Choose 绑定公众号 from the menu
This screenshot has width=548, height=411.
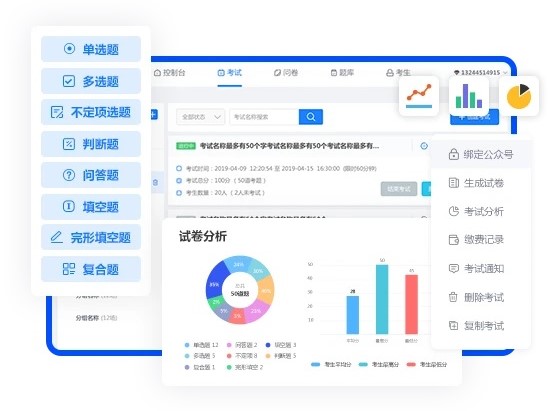coord(481,154)
